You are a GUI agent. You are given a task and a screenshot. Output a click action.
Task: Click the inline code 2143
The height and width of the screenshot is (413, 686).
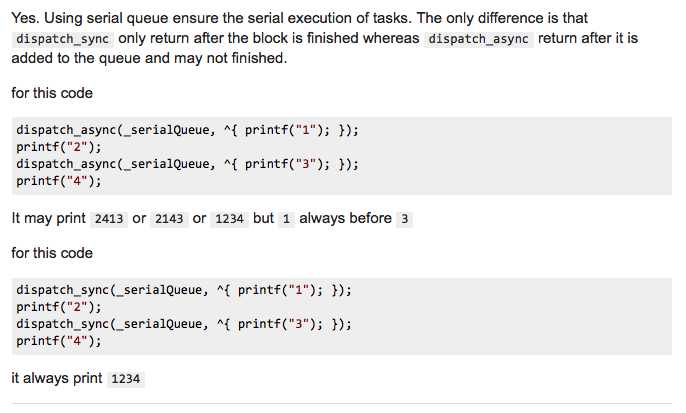pos(169,219)
